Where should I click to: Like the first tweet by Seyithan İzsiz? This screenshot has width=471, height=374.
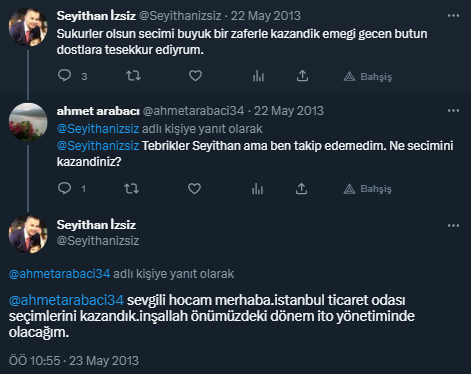click(x=195, y=76)
